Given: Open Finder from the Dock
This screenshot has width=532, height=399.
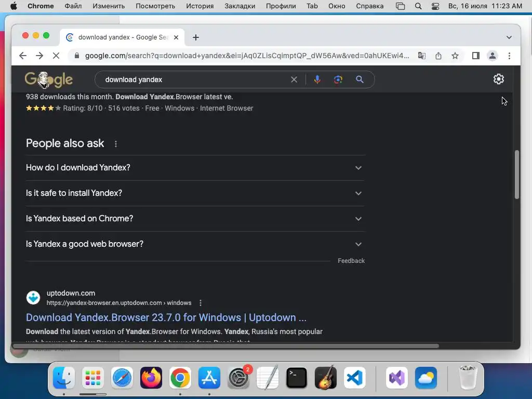Looking at the screenshot, I should pos(64,378).
